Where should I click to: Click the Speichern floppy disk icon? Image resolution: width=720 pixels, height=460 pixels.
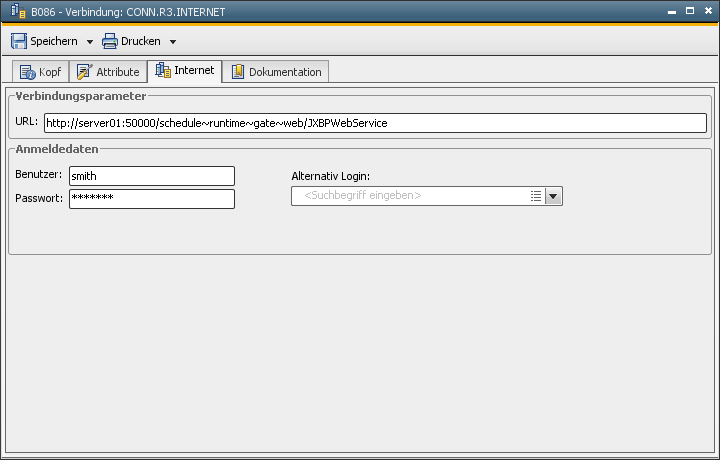click(x=19, y=41)
